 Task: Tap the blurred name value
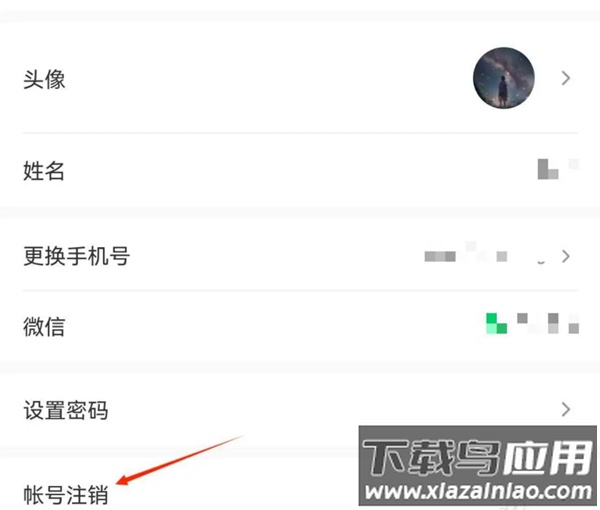point(558,169)
